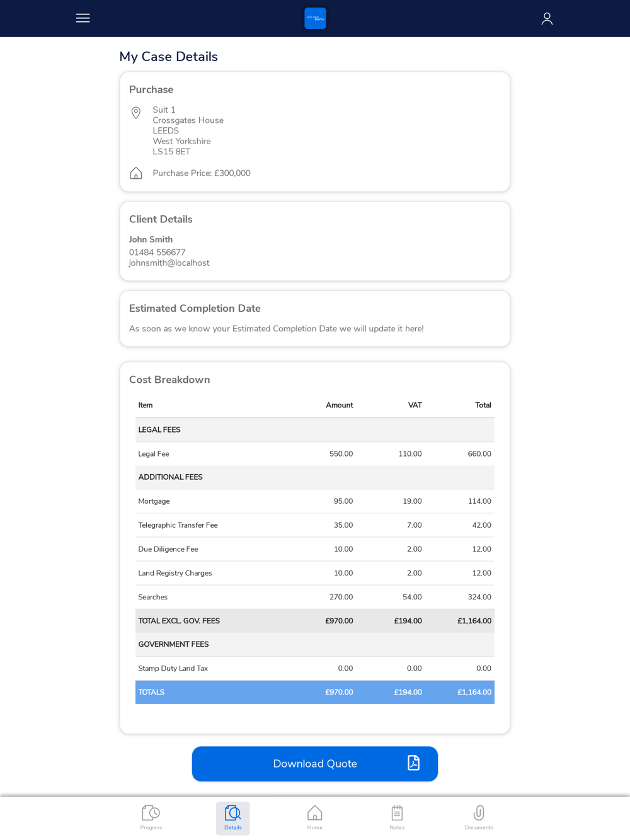The width and height of the screenshot is (630, 840).
Task: Click the TOTALS row in cost breakdown
Action: click(x=315, y=692)
